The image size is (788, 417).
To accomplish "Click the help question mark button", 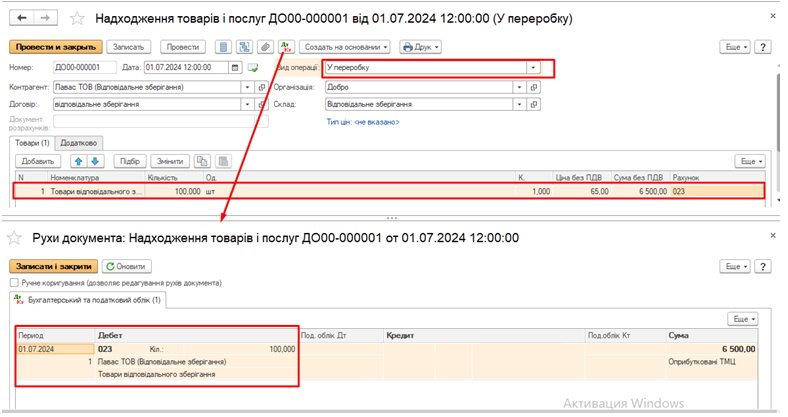I will [x=762, y=47].
